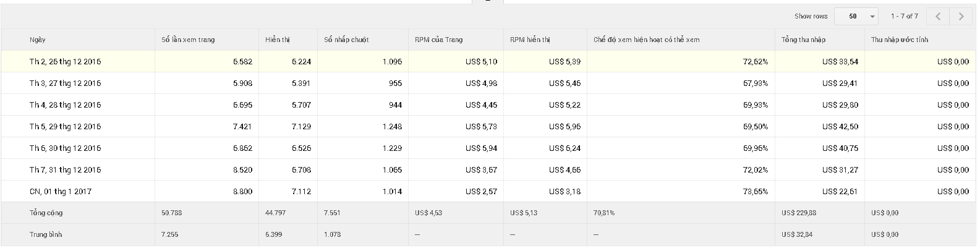
Task: Sort by Số lần xem trang column
Action: [x=188, y=40]
